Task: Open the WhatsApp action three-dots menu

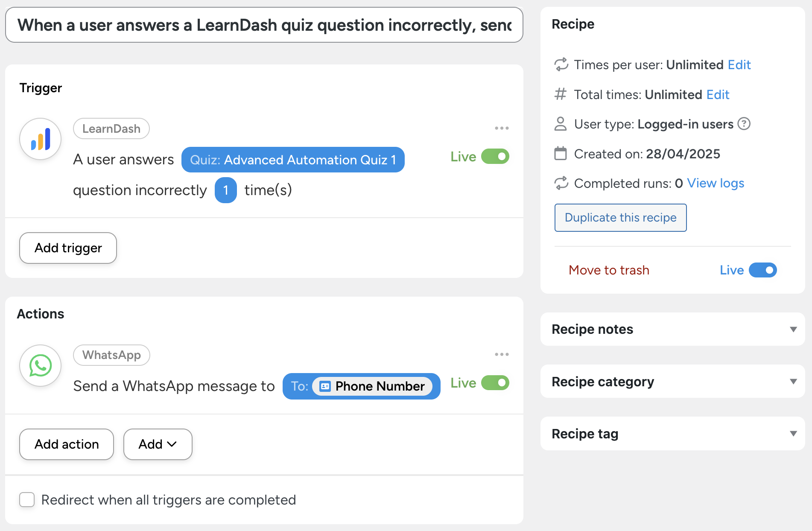Action: [x=502, y=354]
